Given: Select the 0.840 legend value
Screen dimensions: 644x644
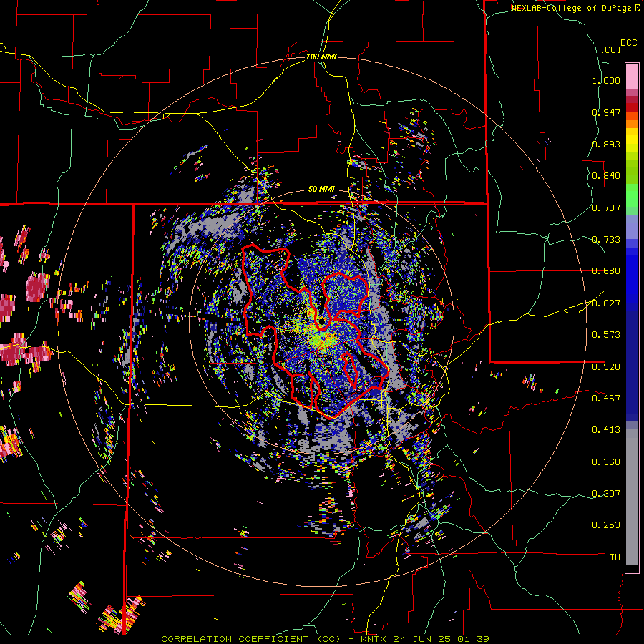Looking at the screenshot, I should [606, 176].
